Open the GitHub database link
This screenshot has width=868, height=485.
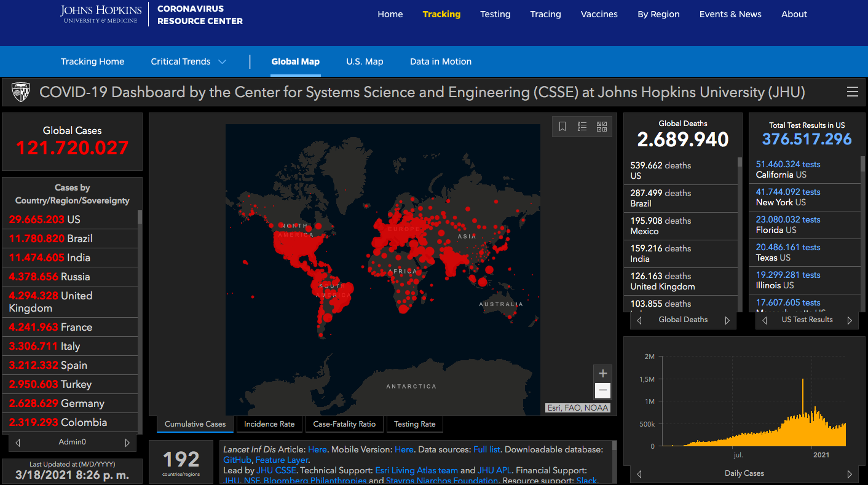tap(237, 460)
